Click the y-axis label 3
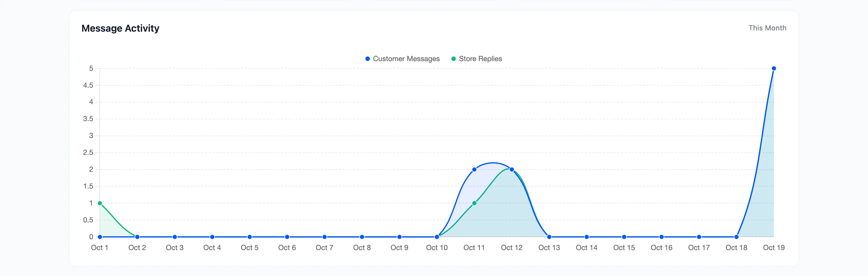This screenshot has height=276, width=868. point(91,136)
